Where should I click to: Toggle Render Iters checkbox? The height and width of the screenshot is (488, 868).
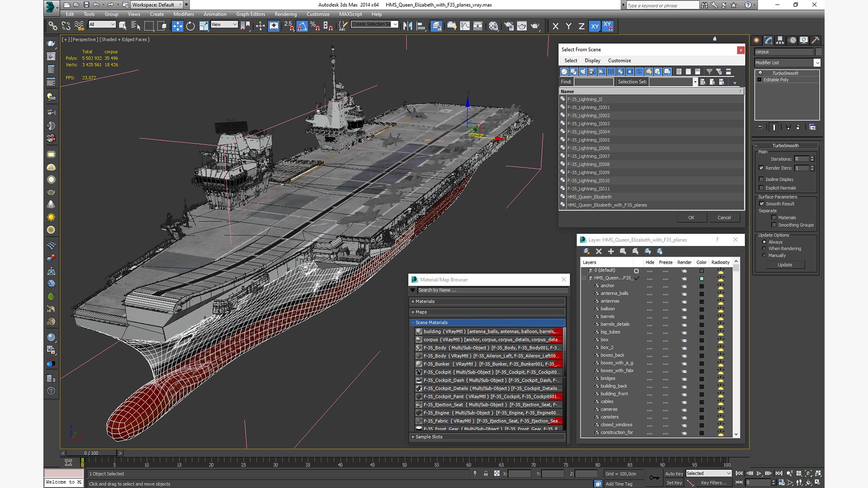tap(761, 168)
